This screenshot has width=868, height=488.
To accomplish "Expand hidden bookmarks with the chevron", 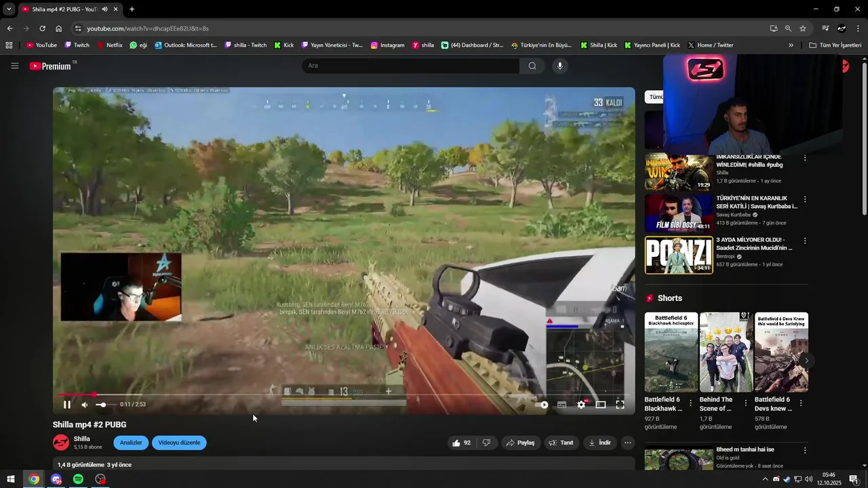I will point(791,45).
